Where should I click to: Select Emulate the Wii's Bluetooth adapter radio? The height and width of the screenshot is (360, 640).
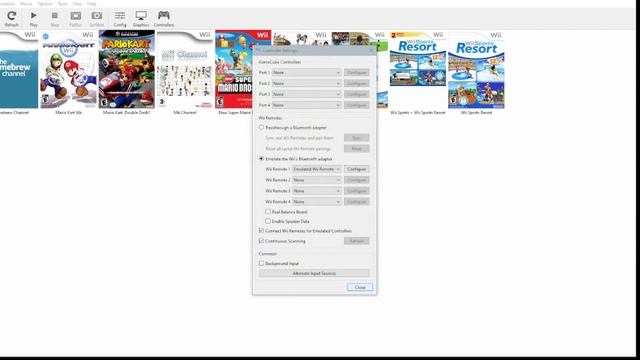click(x=261, y=158)
